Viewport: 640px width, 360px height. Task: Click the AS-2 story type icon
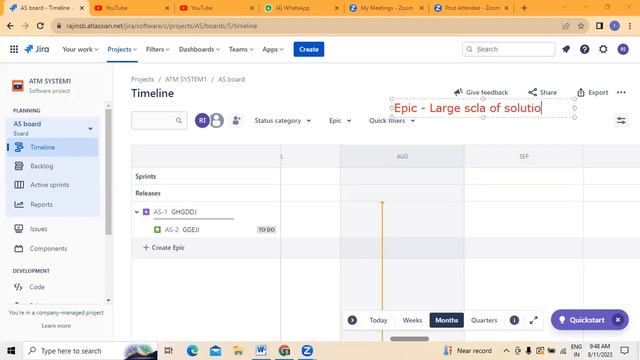[x=158, y=230]
